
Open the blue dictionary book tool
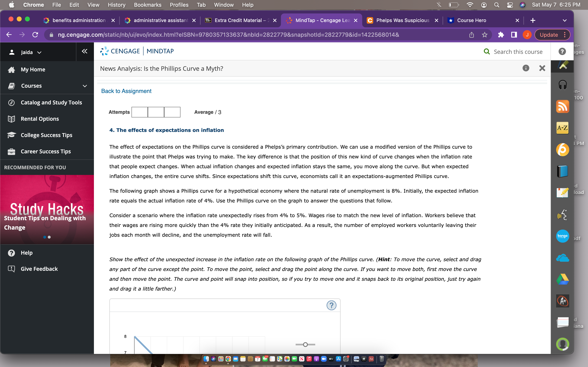(x=562, y=171)
